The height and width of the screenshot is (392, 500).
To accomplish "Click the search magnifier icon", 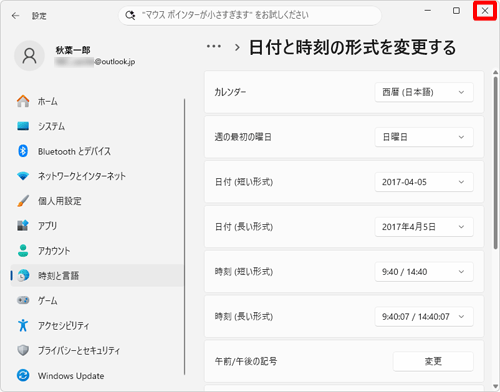I will [130, 15].
